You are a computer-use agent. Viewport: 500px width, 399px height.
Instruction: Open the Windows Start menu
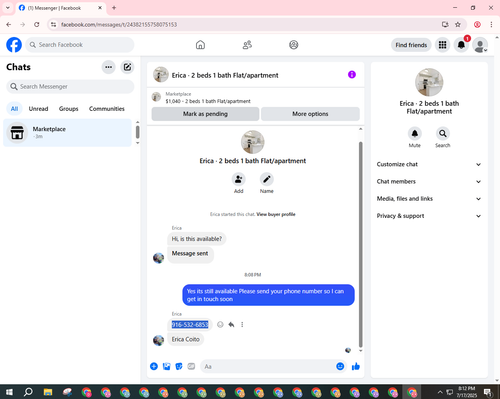point(9,392)
